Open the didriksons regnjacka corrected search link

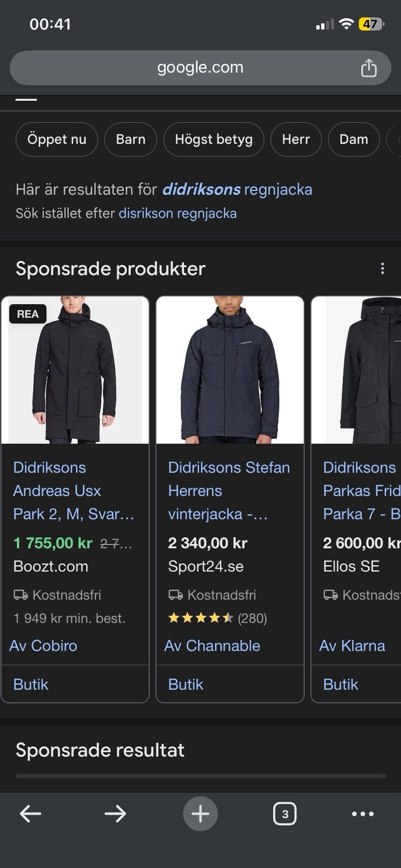tap(237, 189)
